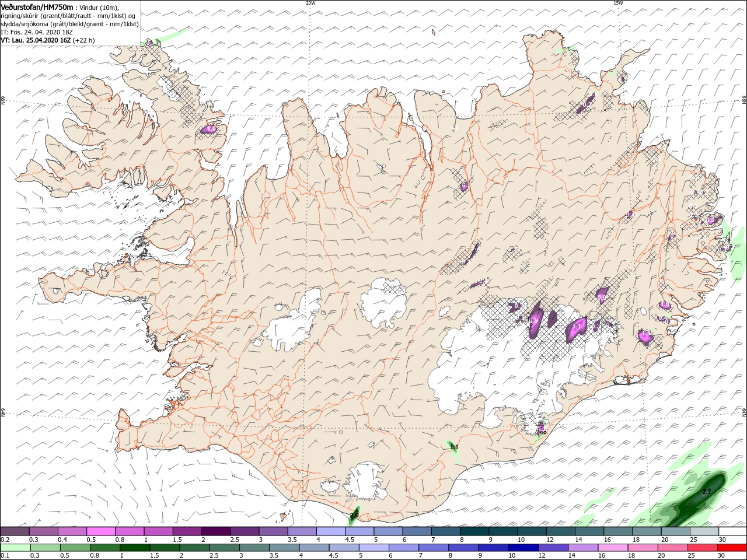The height and width of the screenshot is (560, 747).
Task: Pick the bright red bottom-row swatch after 30
Action: pos(732,548)
